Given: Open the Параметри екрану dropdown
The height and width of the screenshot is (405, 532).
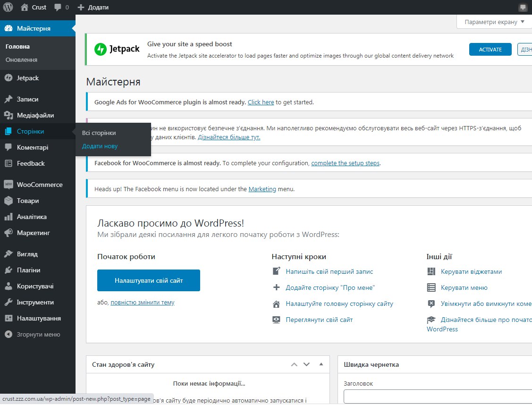Looking at the screenshot, I should pos(494,22).
